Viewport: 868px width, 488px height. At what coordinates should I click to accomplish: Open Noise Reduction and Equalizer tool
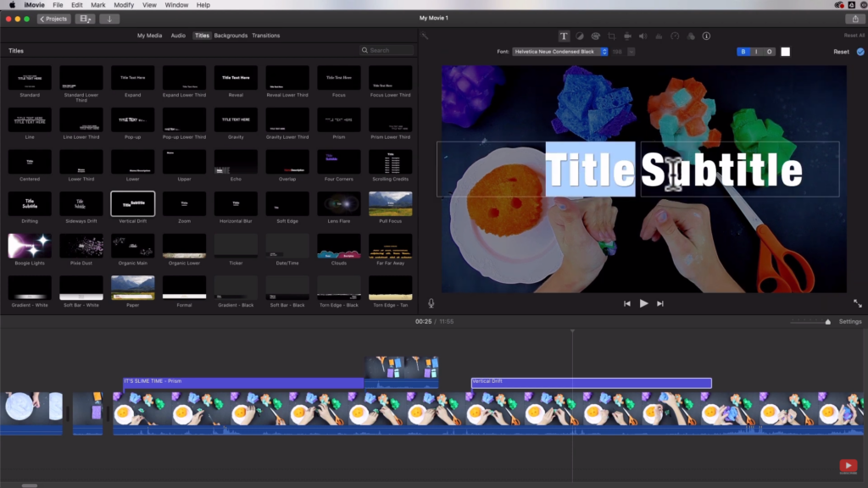659,36
